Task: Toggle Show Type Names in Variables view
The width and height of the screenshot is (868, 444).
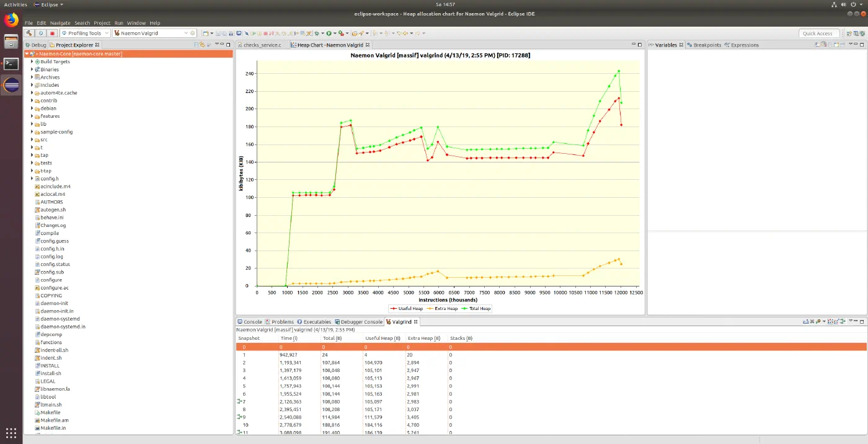Action: point(817,45)
